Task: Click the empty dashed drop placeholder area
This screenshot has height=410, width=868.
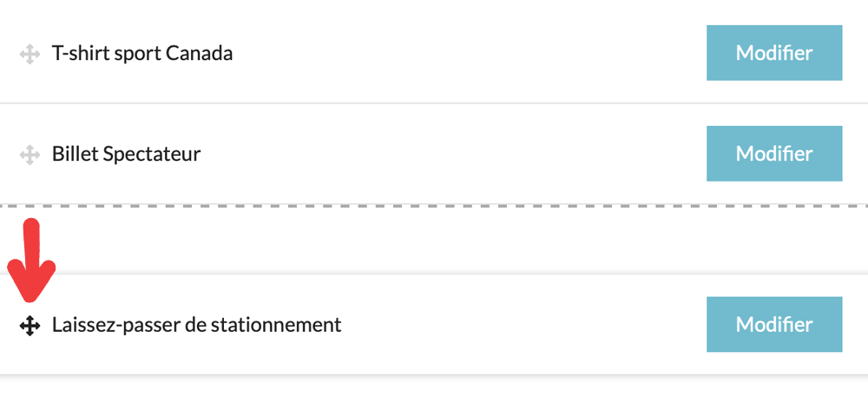Action: (434, 239)
